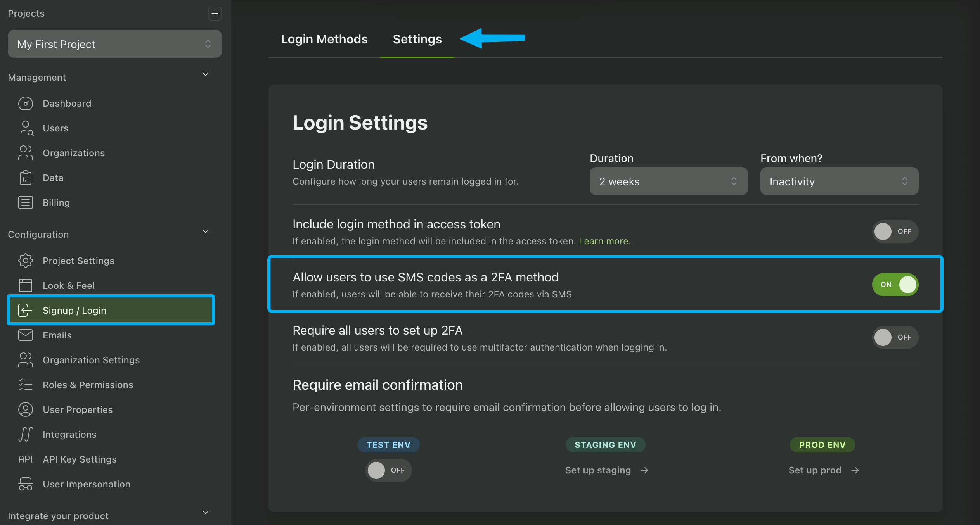Viewport: 980px width, 525px height.
Task: Toggle Test Env email confirmation switch
Action: point(388,470)
